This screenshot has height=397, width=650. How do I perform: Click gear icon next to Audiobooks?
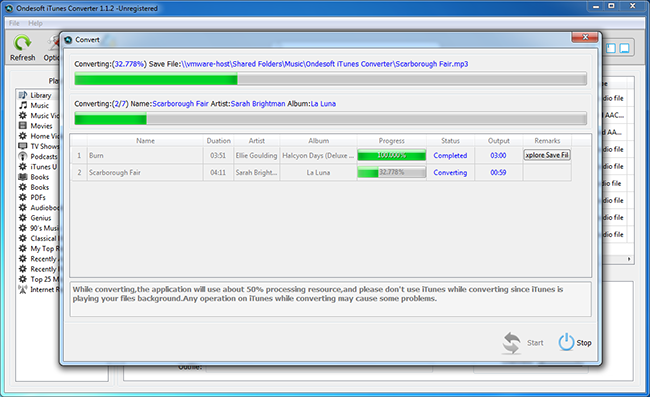pos(23,208)
